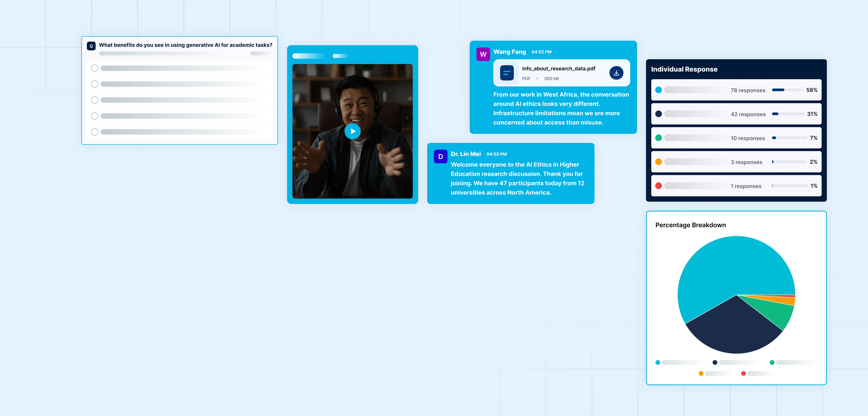Screen dimensions: 868x416
Task: Select the fifth answer radio button
Action: tap(95, 132)
